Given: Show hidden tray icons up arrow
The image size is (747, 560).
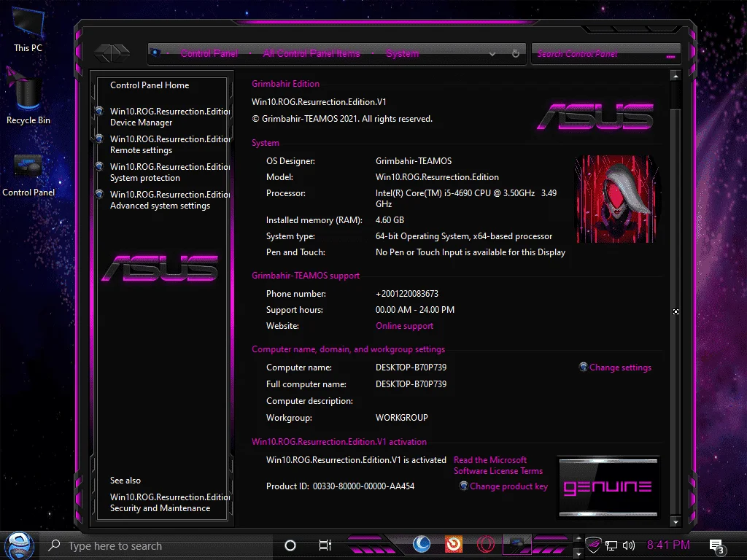Looking at the screenshot, I should [578, 539].
